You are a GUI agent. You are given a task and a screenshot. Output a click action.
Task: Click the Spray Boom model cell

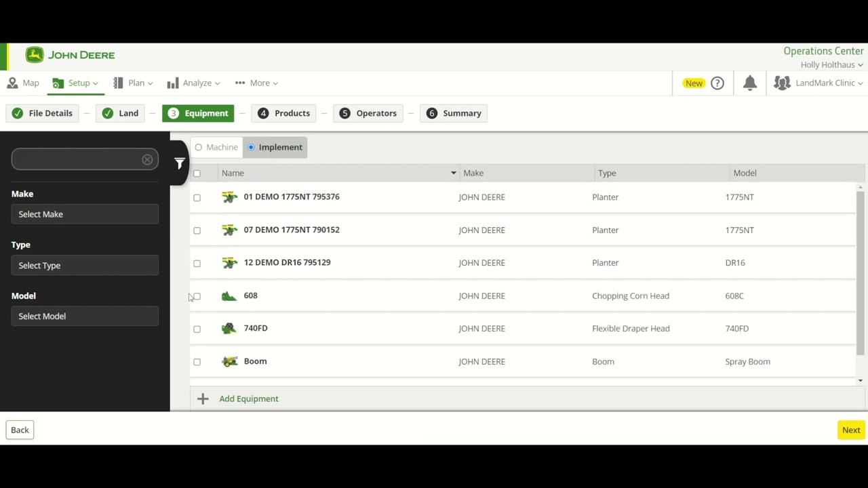[x=747, y=361]
